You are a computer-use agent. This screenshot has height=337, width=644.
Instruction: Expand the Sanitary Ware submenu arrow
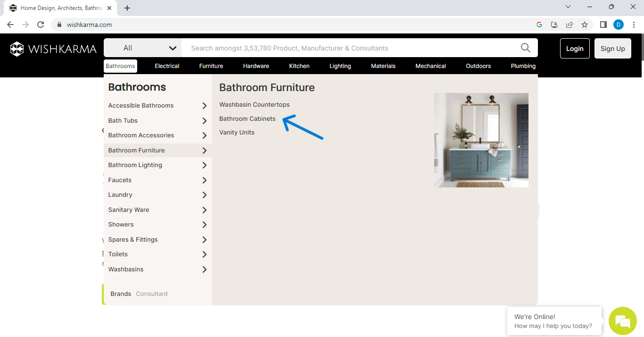point(204,210)
